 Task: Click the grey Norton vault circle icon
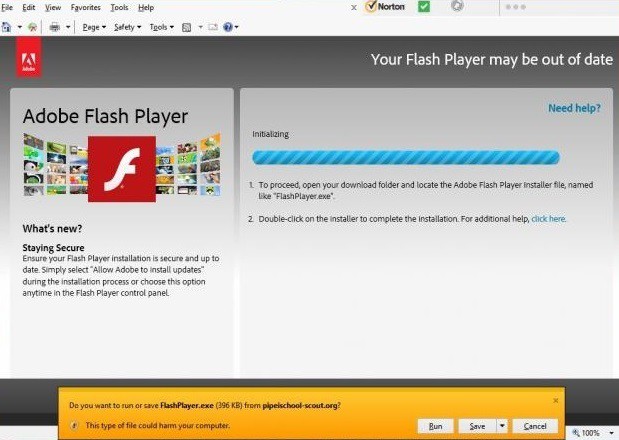coord(457,6)
